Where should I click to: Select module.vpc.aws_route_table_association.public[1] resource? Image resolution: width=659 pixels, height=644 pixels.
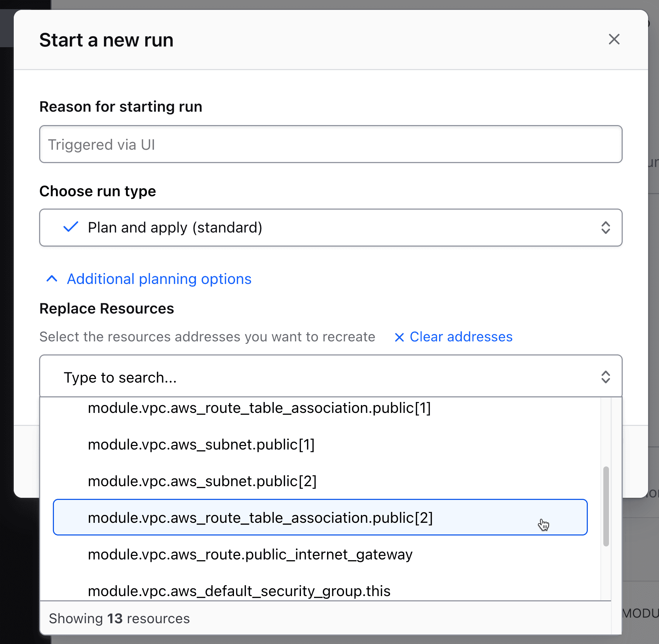click(x=259, y=408)
